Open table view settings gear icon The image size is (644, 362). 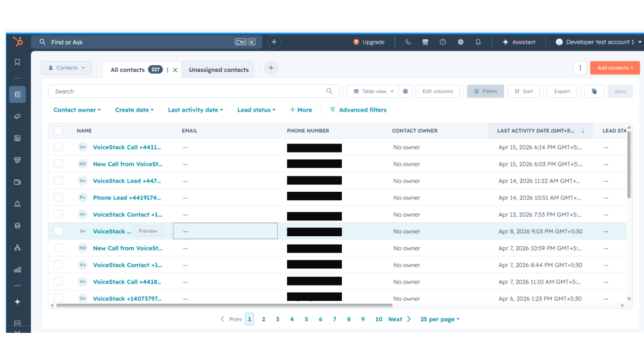(x=406, y=91)
